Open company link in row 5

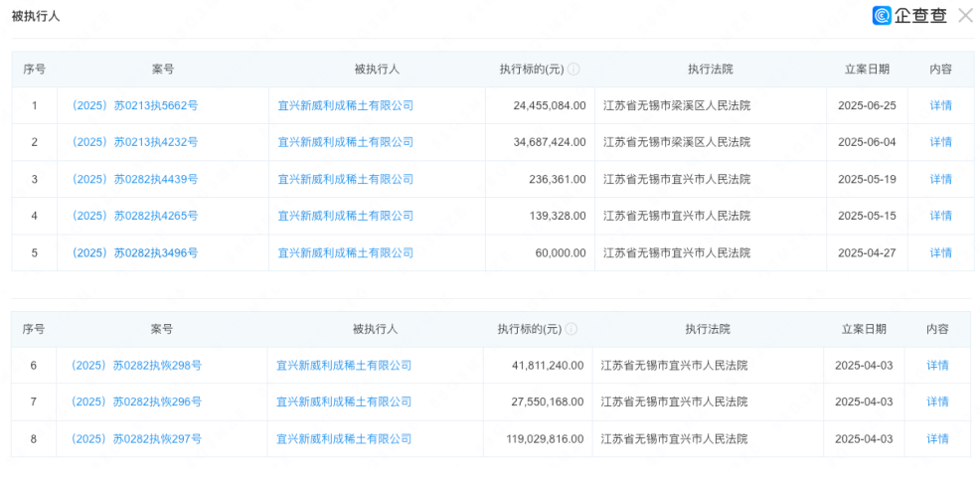click(x=346, y=253)
